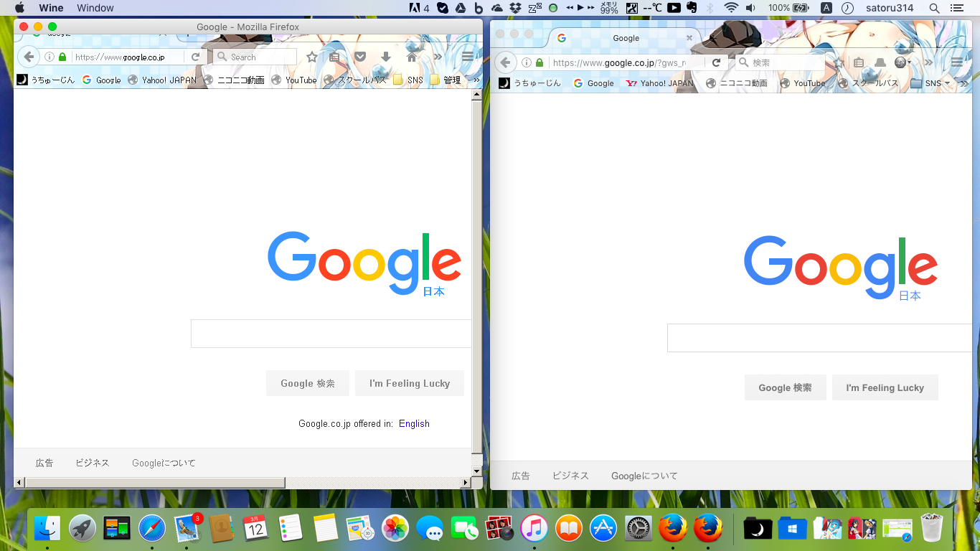Open Window menu in the menu bar
The height and width of the screenshot is (551, 980).
point(95,8)
